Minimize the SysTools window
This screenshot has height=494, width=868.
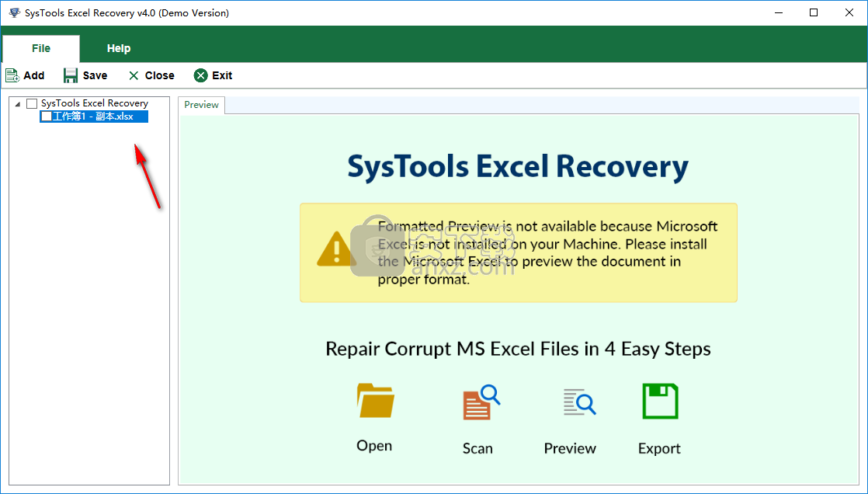click(x=778, y=12)
